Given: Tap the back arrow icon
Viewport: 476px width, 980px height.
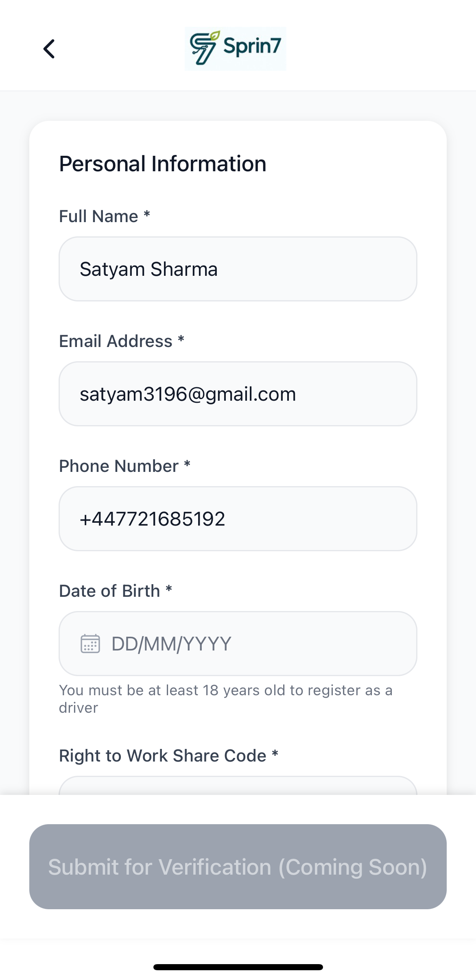Looking at the screenshot, I should pyautogui.click(x=49, y=49).
